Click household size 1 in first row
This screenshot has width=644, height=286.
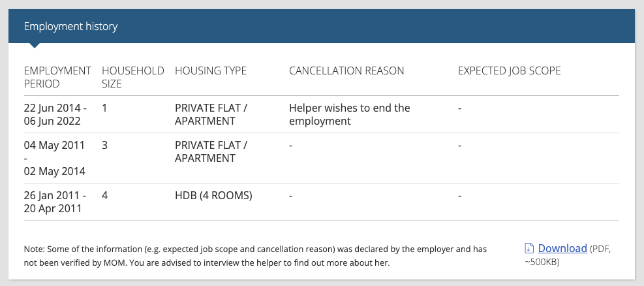104,108
